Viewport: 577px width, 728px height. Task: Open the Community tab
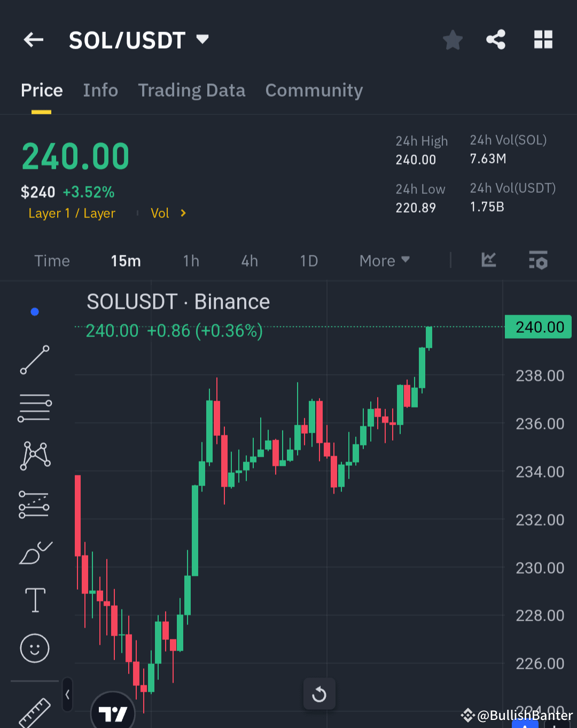[x=314, y=90]
